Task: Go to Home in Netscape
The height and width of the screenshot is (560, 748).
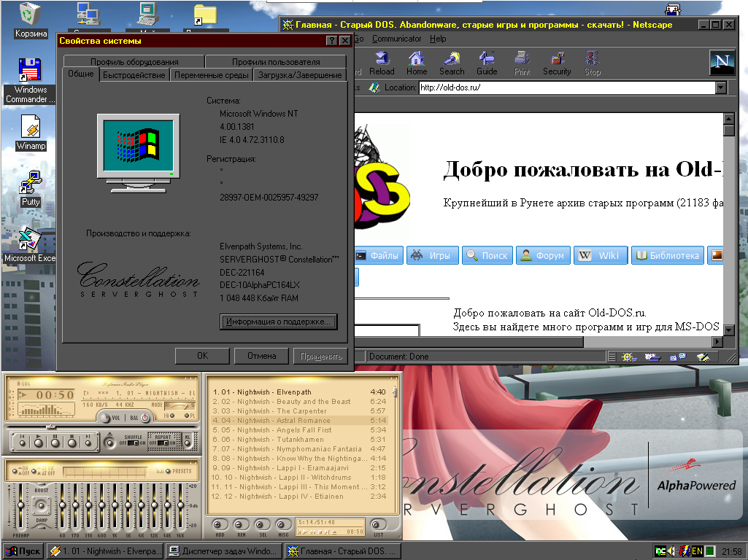Action: (417, 63)
